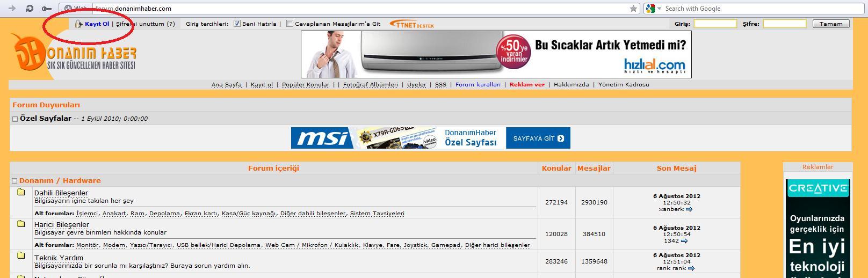Reload the page with the refresh icon
The image size is (868, 278).
click(x=30, y=8)
